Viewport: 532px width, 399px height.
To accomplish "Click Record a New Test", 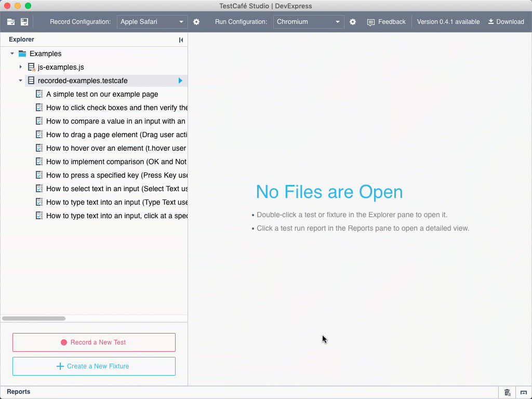I will 94,342.
